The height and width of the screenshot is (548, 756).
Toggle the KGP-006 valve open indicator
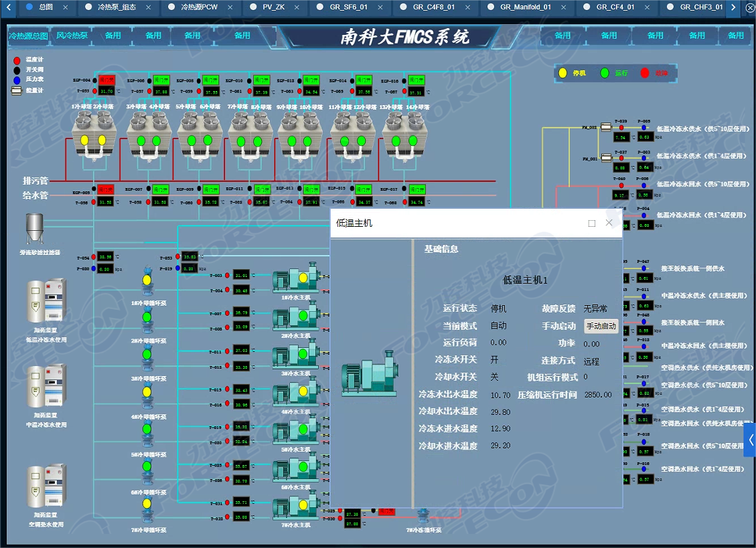point(161,80)
